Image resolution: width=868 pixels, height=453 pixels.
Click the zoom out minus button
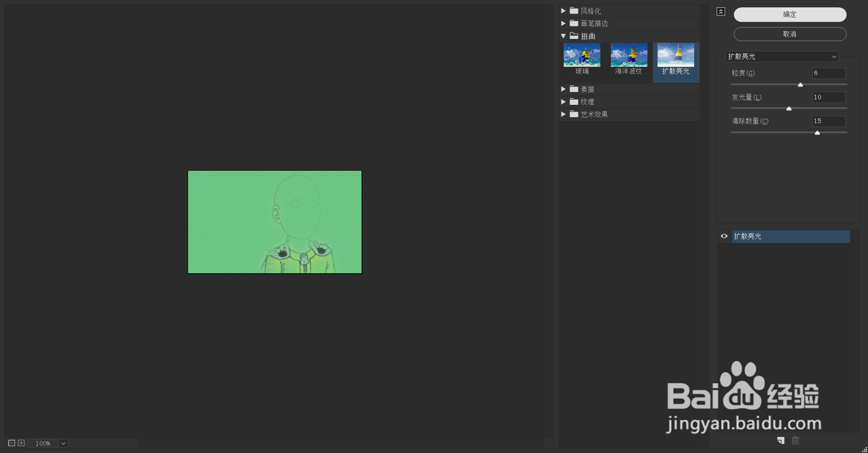pyautogui.click(x=12, y=443)
